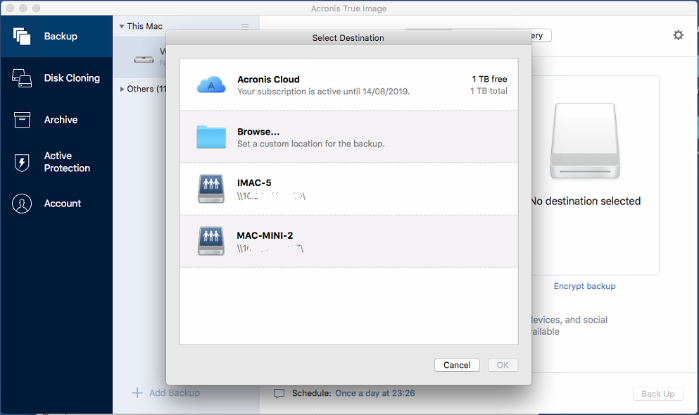This screenshot has height=415, width=699.
Task: Confirm with the OK button
Action: click(503, 365)
